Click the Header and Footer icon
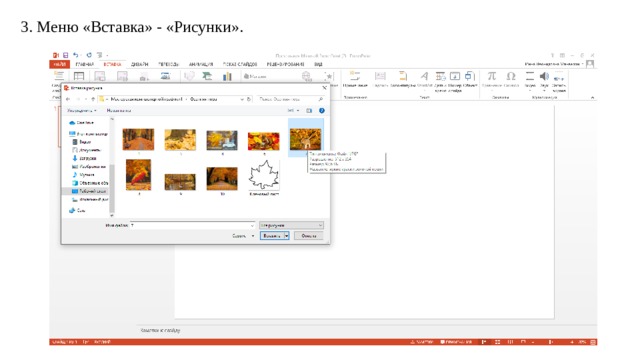 point(403,76)
